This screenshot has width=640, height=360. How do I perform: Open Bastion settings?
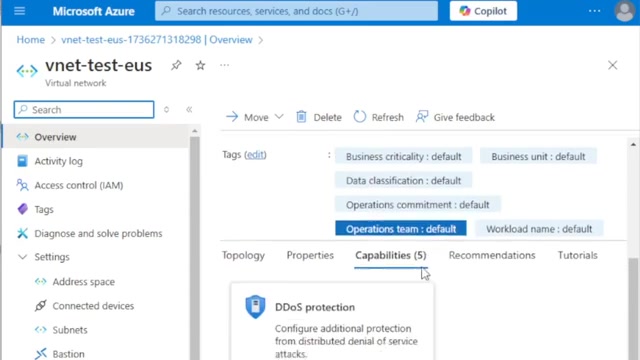click(x=68, y=354)
